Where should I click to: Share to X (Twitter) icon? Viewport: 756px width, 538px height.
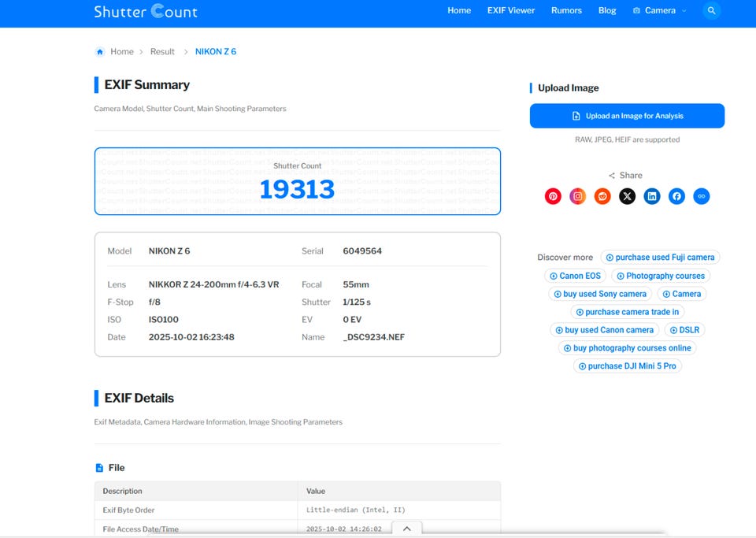pos(627,196)
